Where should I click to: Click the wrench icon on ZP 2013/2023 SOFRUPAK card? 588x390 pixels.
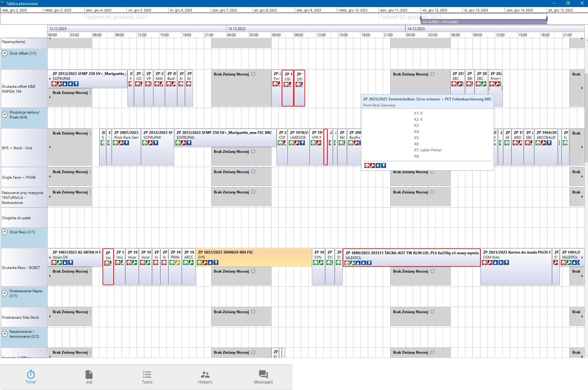point(59,84)
